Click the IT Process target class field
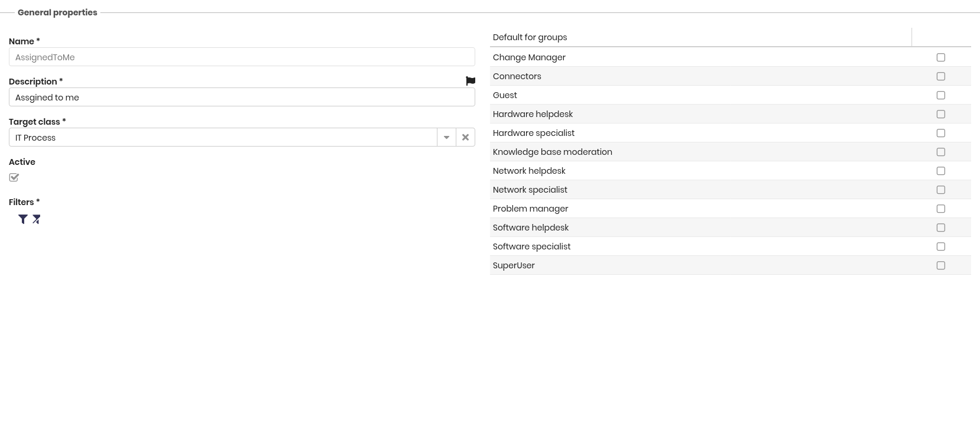Image resolution: width=980 pixels, height=422 pixels. pyautogui.click(x=223, y=138)
